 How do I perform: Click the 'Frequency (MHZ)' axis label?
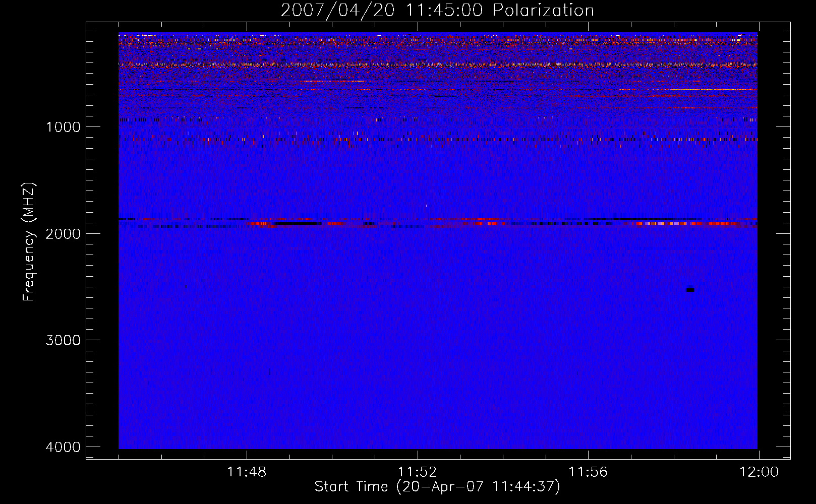tap(29, 242)
